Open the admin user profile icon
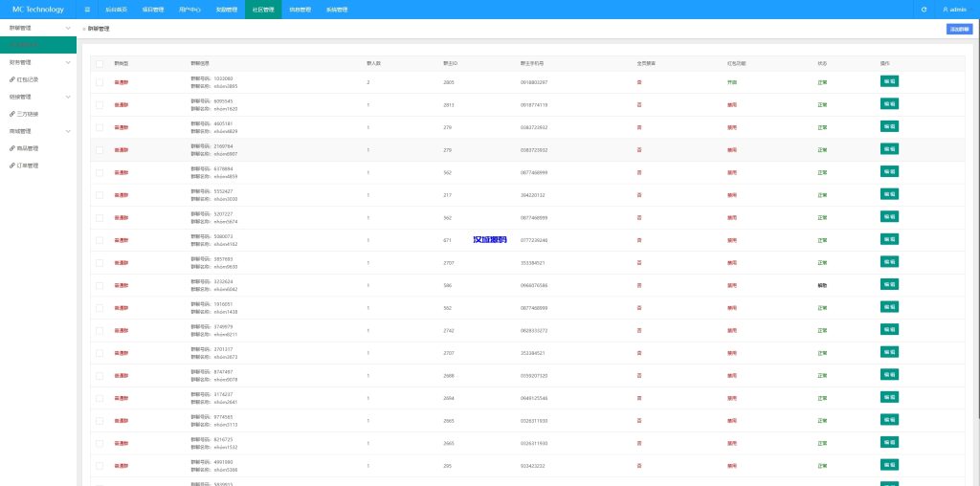Viewport: 980px width, 486px height. (946, 10)
